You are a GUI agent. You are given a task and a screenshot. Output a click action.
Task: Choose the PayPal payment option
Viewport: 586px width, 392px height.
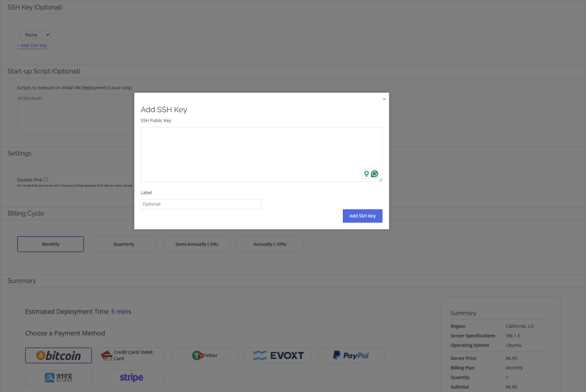(351, 355)
